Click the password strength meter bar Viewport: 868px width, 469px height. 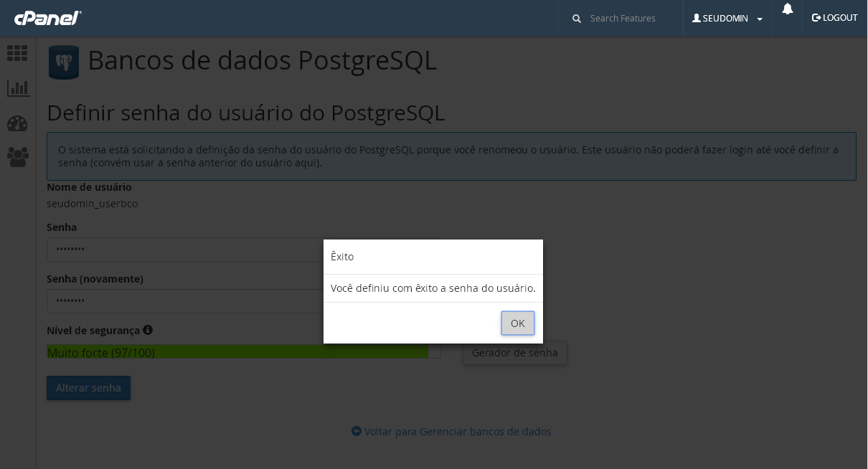click(244, 352)
